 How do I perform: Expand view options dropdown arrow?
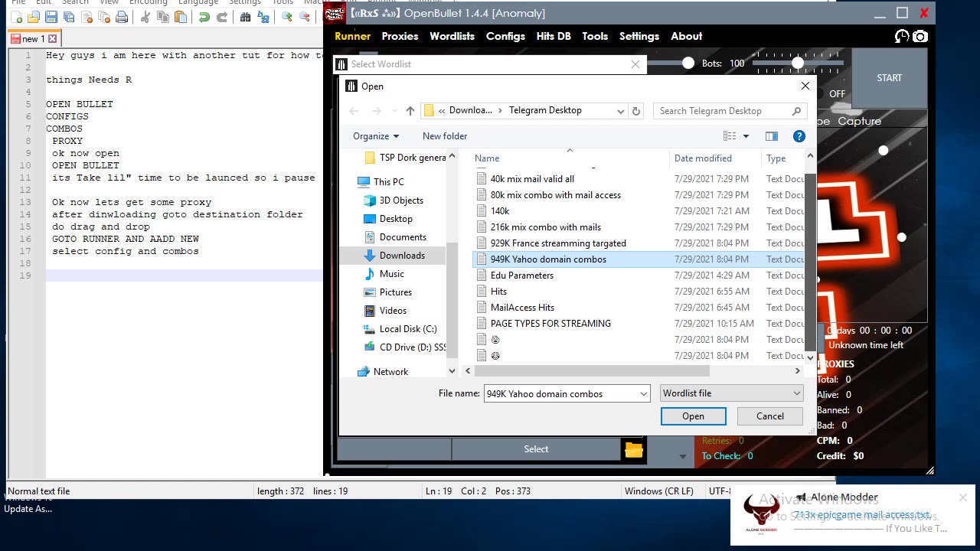[746, 136]
